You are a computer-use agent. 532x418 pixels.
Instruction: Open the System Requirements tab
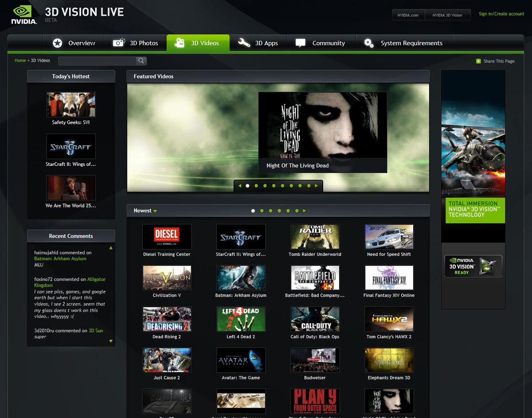404,43
